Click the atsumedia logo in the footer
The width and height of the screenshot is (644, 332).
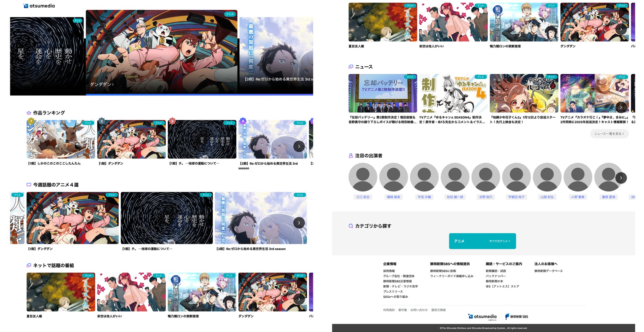(x=483, y=317)
